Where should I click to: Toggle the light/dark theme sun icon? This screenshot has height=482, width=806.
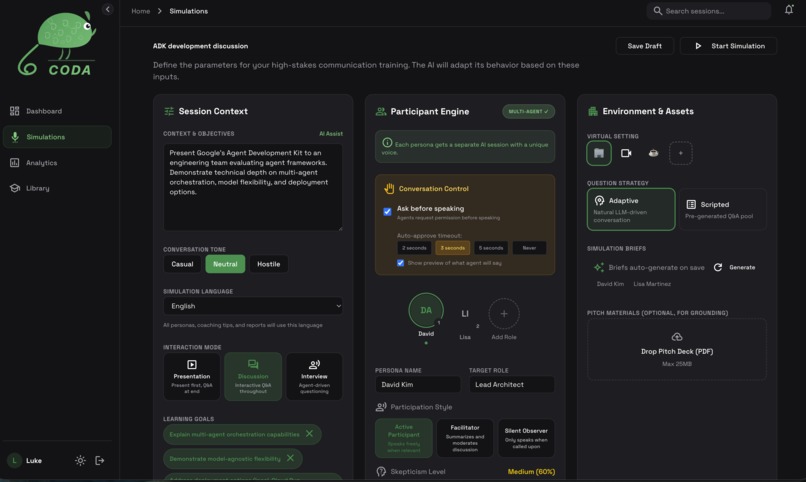tap(80, 460)
